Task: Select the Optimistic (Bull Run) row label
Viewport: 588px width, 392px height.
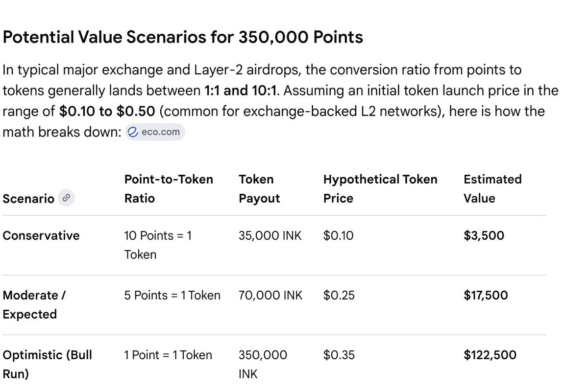Action: point(47,364)
